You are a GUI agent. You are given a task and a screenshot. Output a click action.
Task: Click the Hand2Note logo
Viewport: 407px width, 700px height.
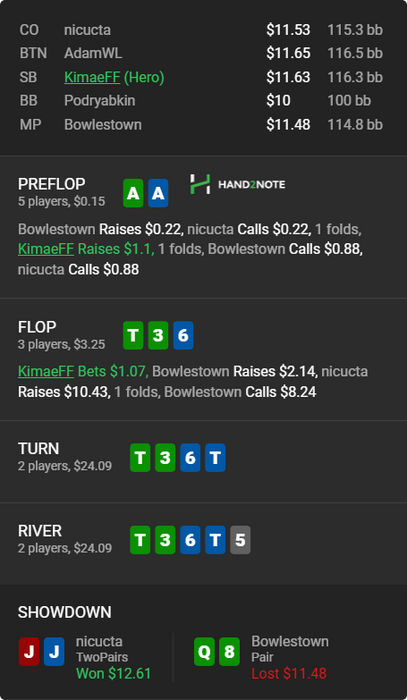click(x=237, y=184)
